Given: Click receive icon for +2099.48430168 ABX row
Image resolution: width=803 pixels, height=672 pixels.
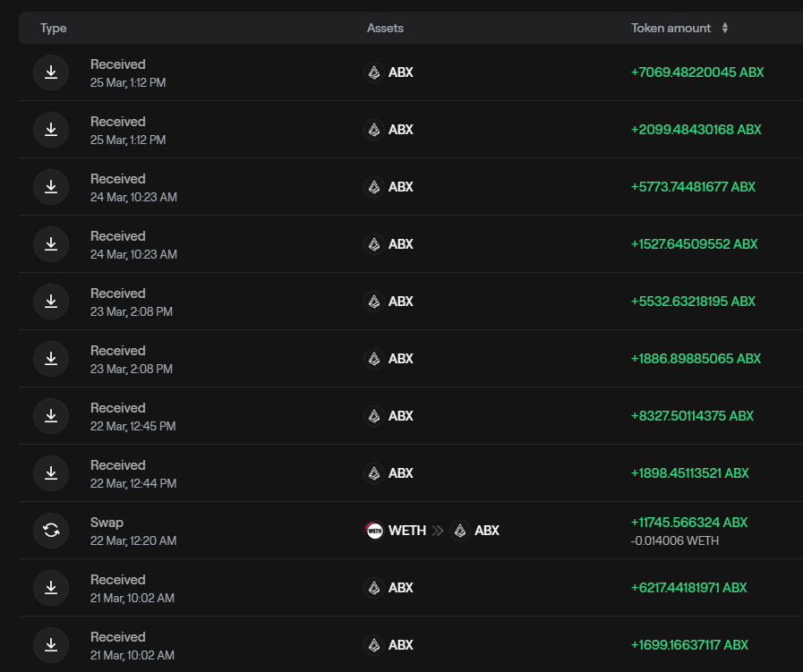Looking at the screenshot, I should click(51, 130).
